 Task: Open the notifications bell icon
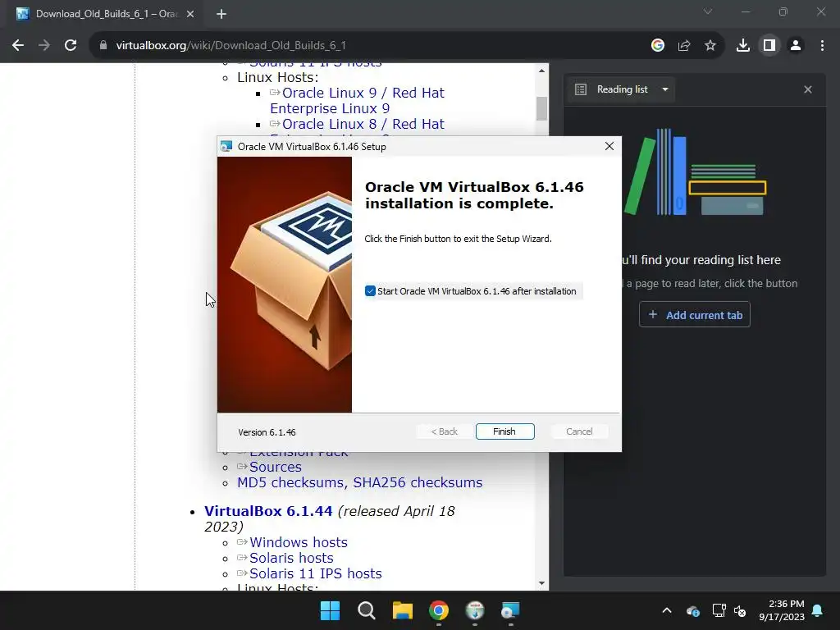pos(818,610)
